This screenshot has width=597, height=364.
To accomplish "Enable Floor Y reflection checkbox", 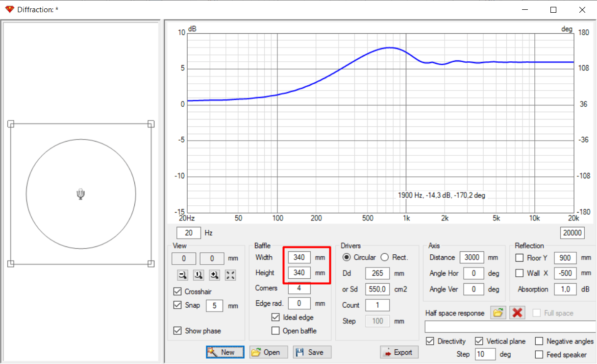I will pos(520,258).
